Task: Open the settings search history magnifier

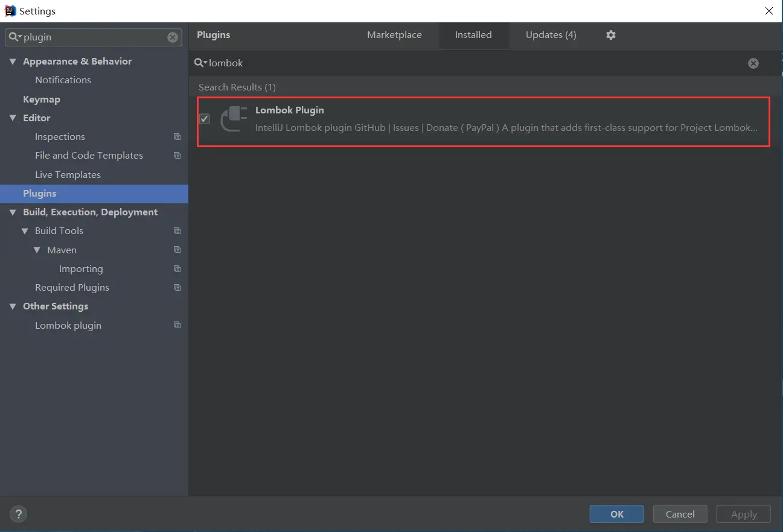Action: click(16, 37)
